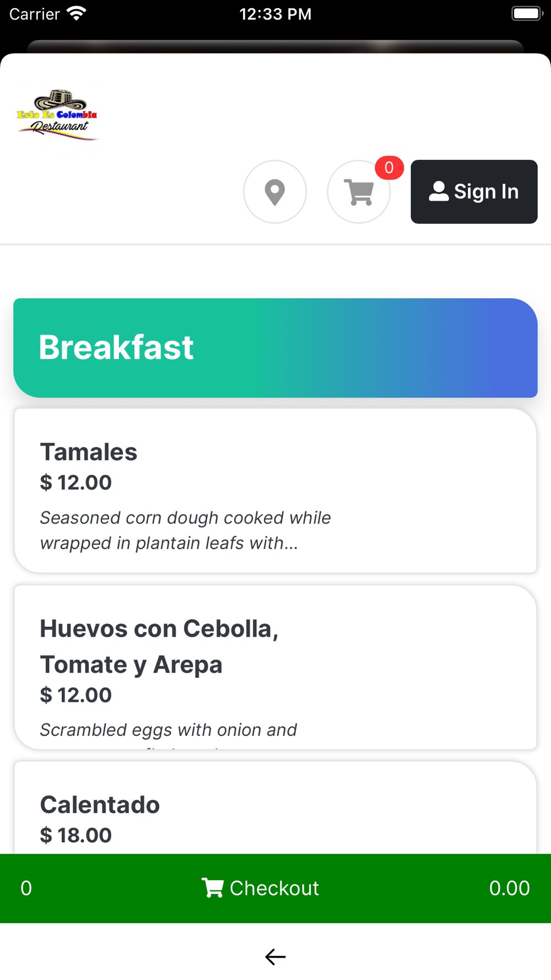Open Huevos con Cebolla, Tomate y Arepa

click(275, 667)
